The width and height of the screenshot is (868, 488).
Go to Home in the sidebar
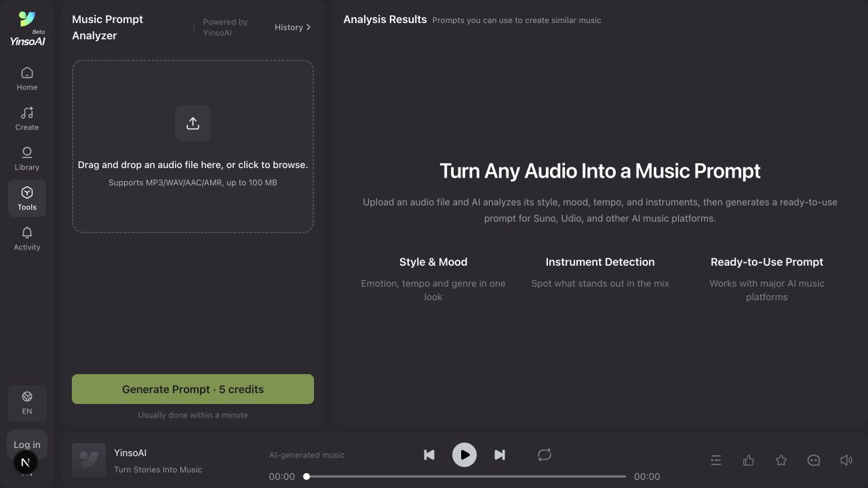click(x=27, y=79)
